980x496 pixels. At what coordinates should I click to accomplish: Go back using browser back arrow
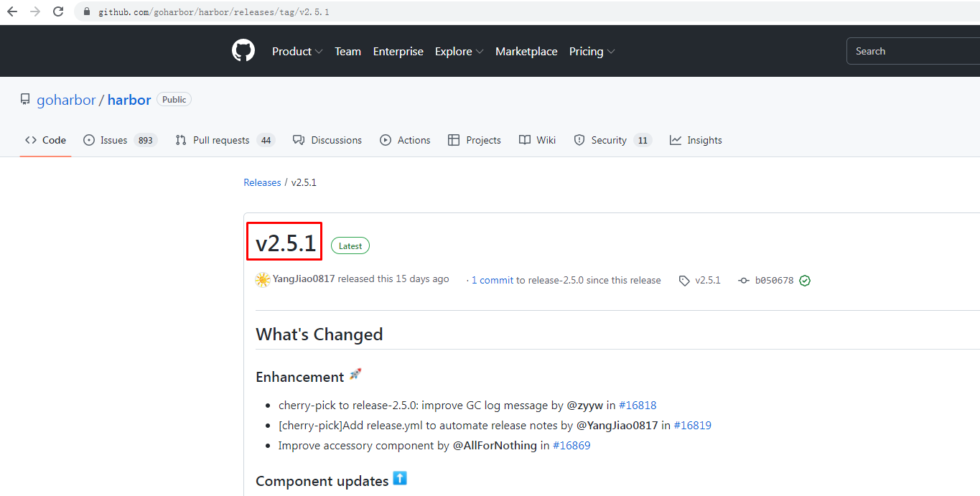pos(12,11)
